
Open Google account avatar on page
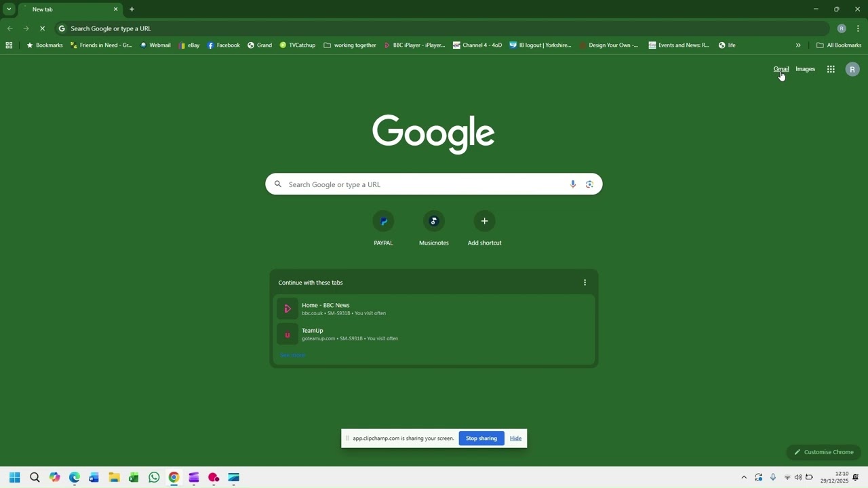pyautogui.click(x=852, y=69)
